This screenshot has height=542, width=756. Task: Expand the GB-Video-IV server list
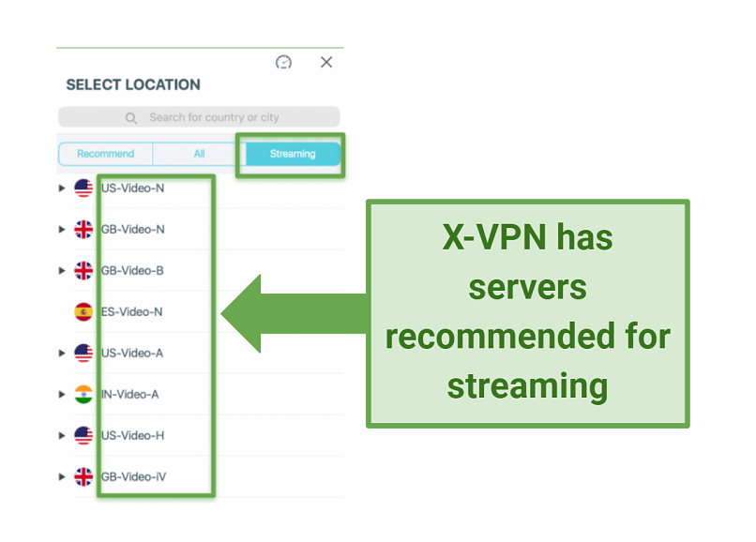(62, 477)
